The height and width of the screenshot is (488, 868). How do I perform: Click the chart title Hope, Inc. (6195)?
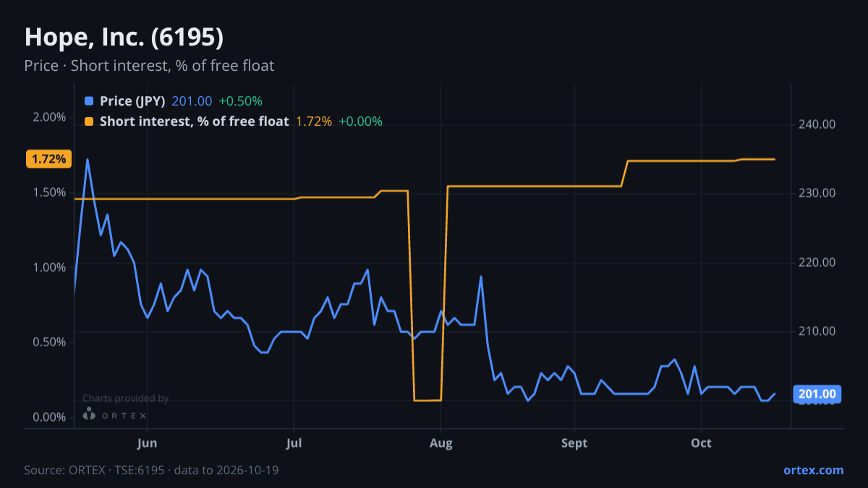pos(124,37)
